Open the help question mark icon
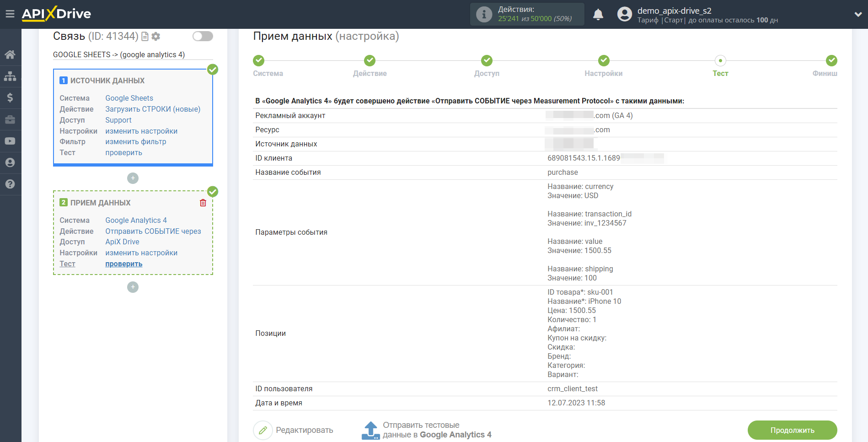 tap(10, 184)
